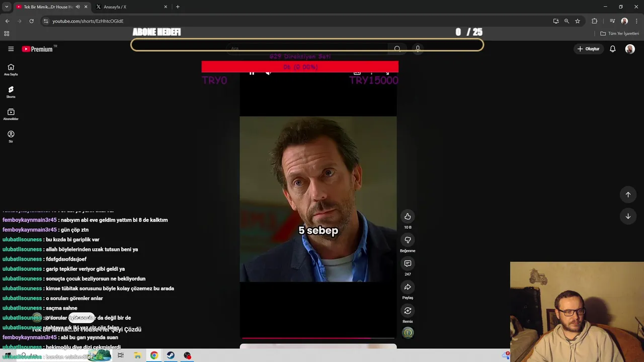Open the media controls icon
Screen dimensions: 644x362
(x=612, y=21)
